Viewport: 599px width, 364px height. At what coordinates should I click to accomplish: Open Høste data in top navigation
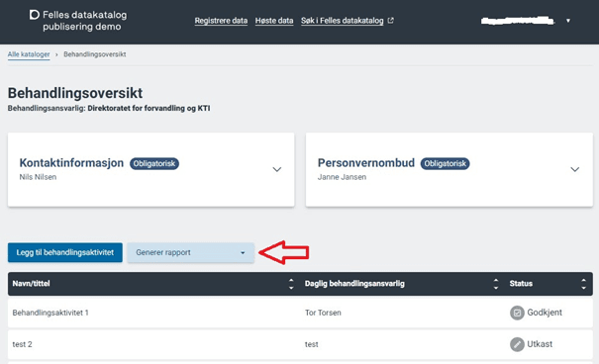click(274, 21)
